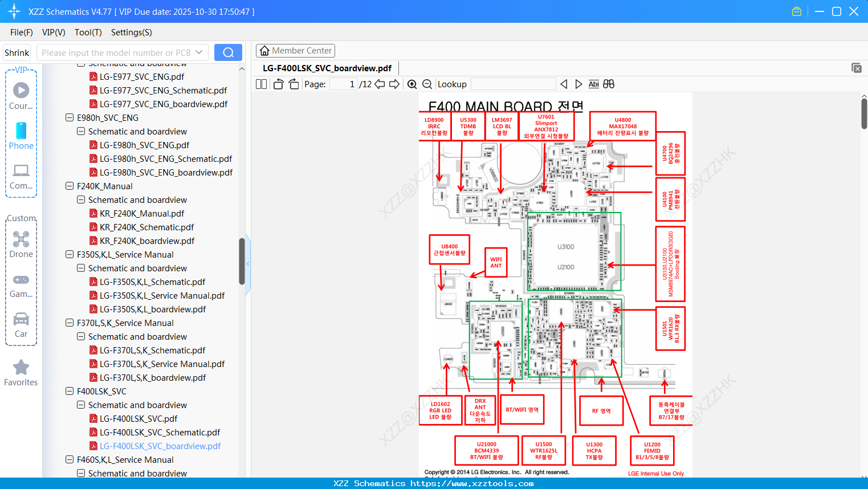Image resolution: width=868 pixels, height=489 pixels.
Task: Visit the xzztools.com link in status bar
Action: [x=482, y=483]
